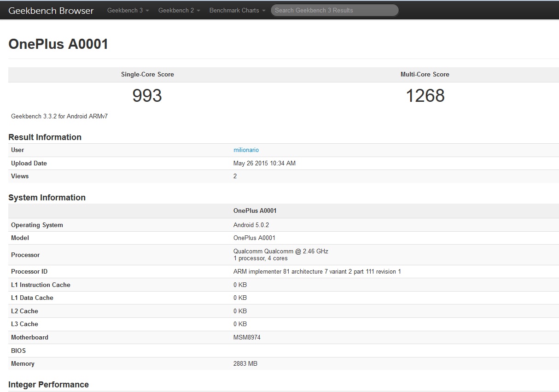This screenshot has height=392, width=559.
Task: Expand the Geekbench 3 dropdown menu
Action: point(128,10)
